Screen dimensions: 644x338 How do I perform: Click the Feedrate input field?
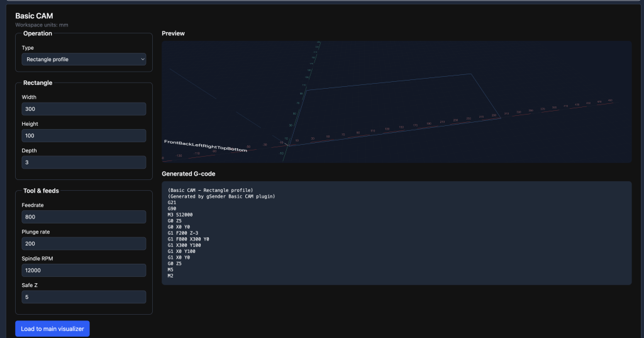[x=84, y=217]
